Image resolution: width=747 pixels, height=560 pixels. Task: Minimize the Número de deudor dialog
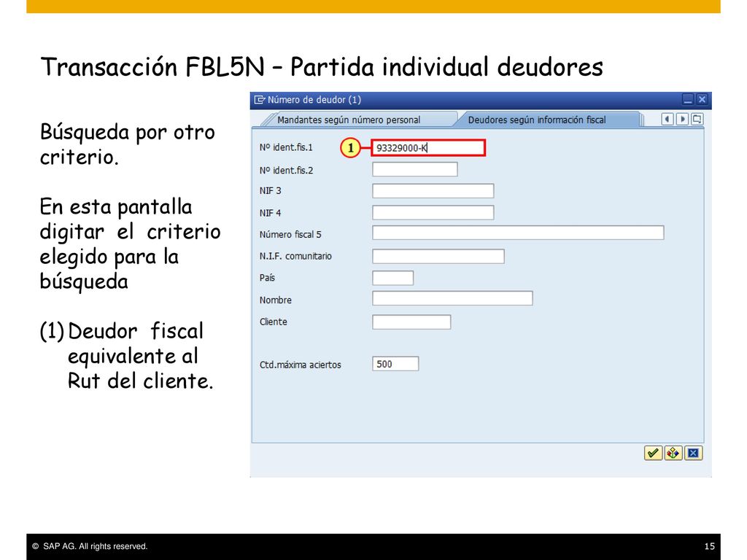(x=687, y=99)
